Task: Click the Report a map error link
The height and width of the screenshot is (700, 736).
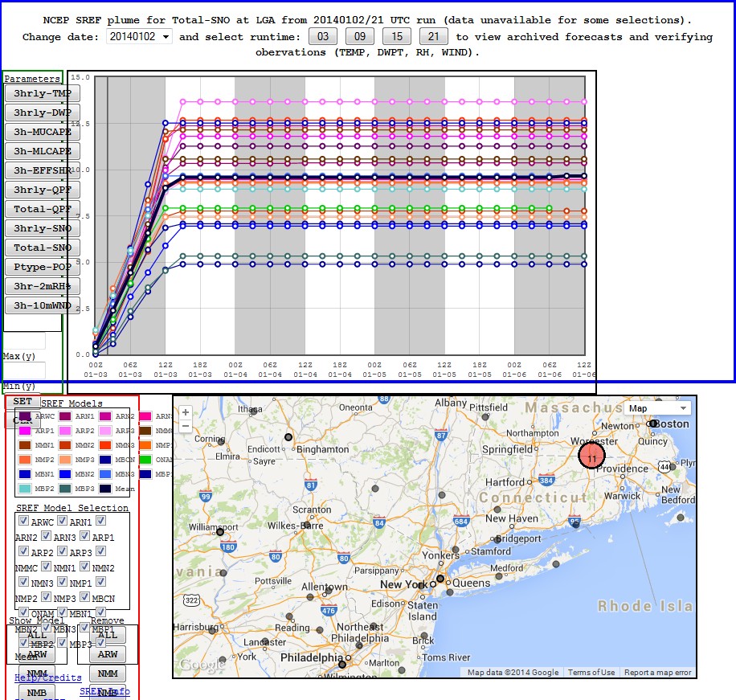Action: [657, 673]
